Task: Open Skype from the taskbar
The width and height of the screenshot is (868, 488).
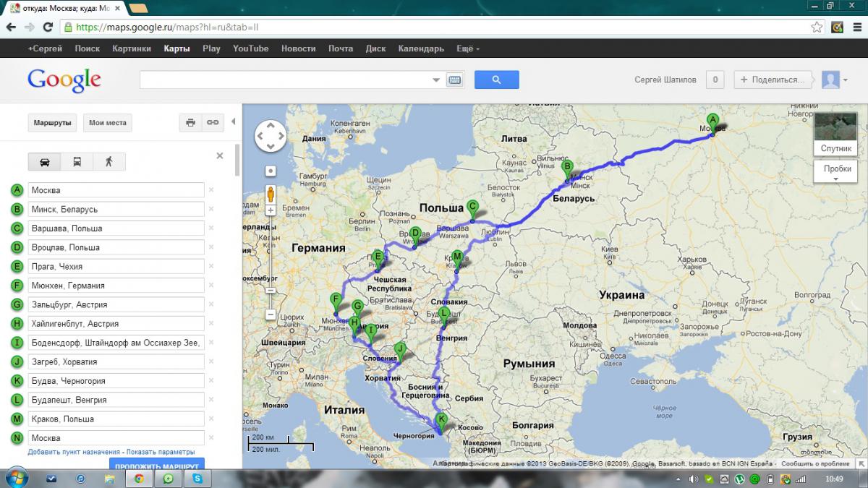Action: coord(197,479)
